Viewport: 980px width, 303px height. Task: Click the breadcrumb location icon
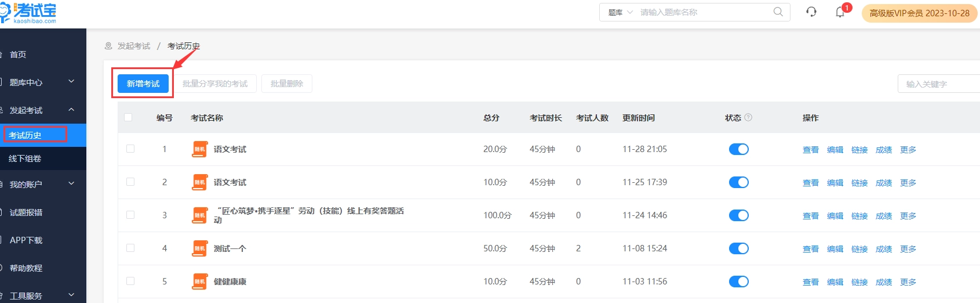pyautogui.click(x=108, y=46)
